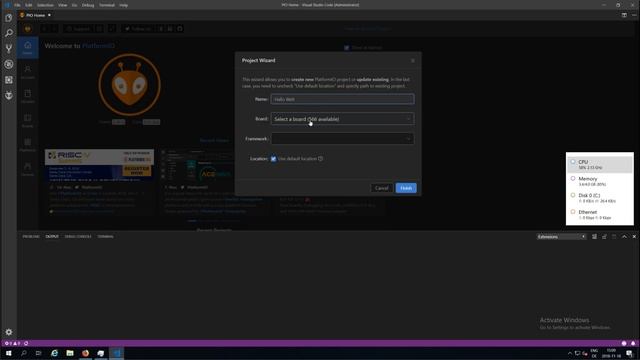Switch to the Output panel tab
The image size is (640, 360).
52,236
